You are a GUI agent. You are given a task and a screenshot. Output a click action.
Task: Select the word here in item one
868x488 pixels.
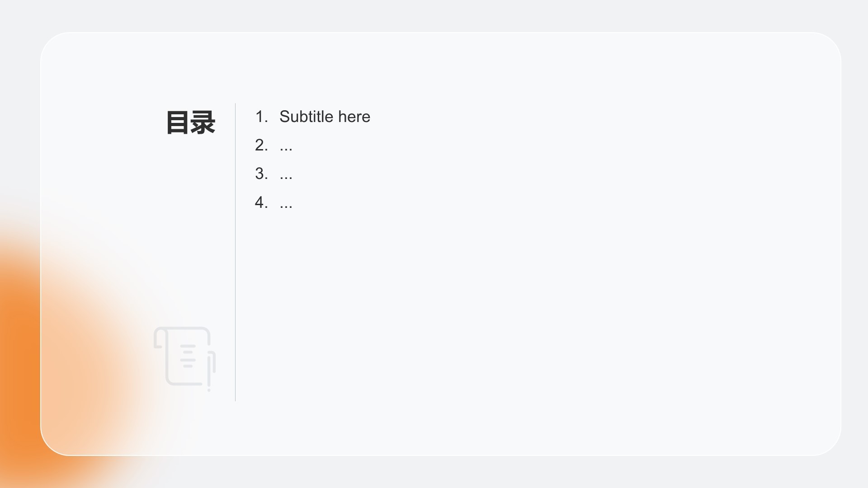[354, 117]
